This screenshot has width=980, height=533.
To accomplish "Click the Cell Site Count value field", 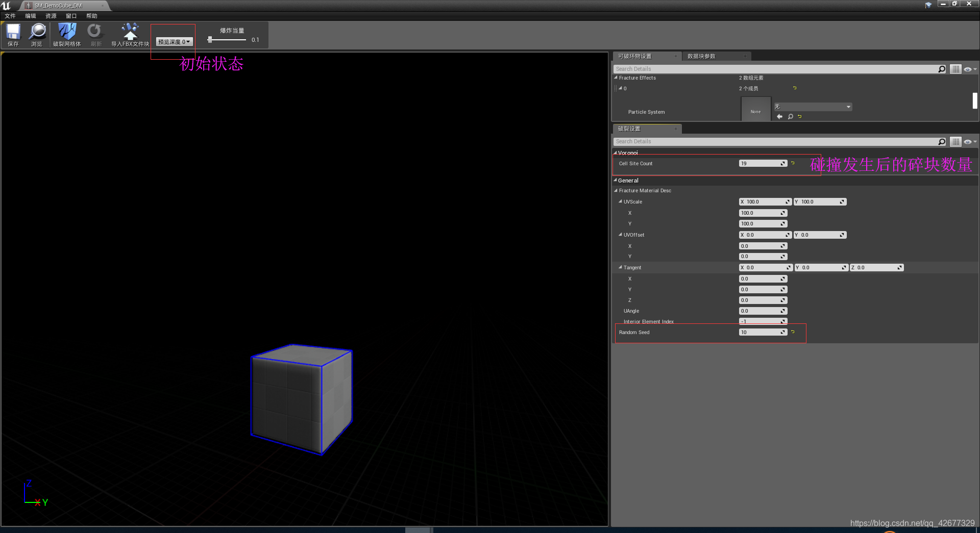I will coord(763,163).
